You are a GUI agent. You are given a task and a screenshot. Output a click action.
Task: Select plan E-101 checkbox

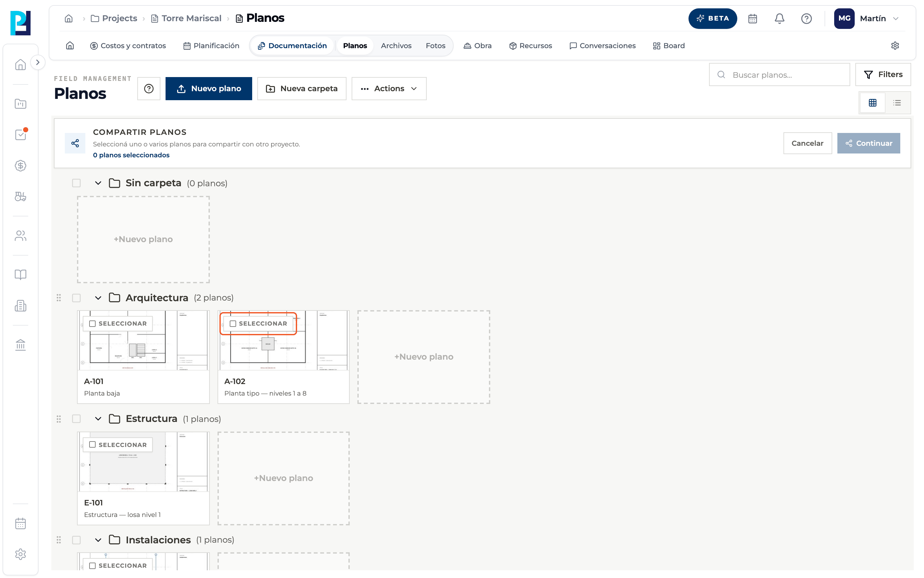pyautogui.click(x=92, y=445)
